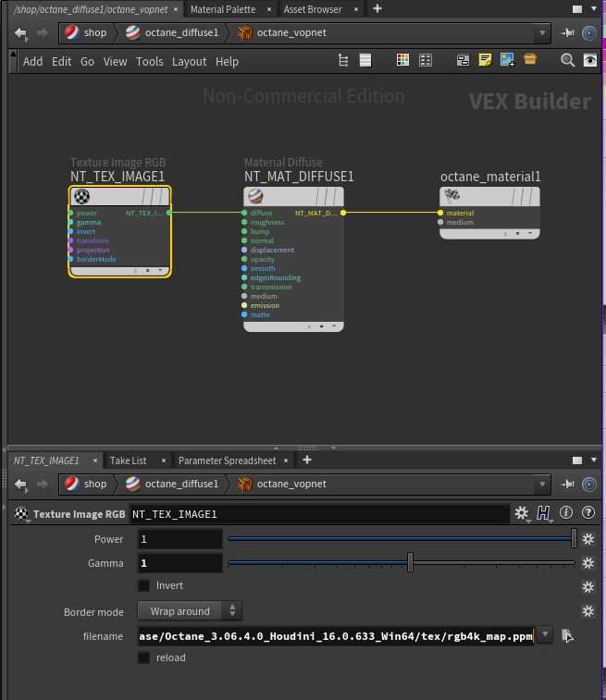Add new tab in network pane
606x700 pixels.
(x=377, y=8)
